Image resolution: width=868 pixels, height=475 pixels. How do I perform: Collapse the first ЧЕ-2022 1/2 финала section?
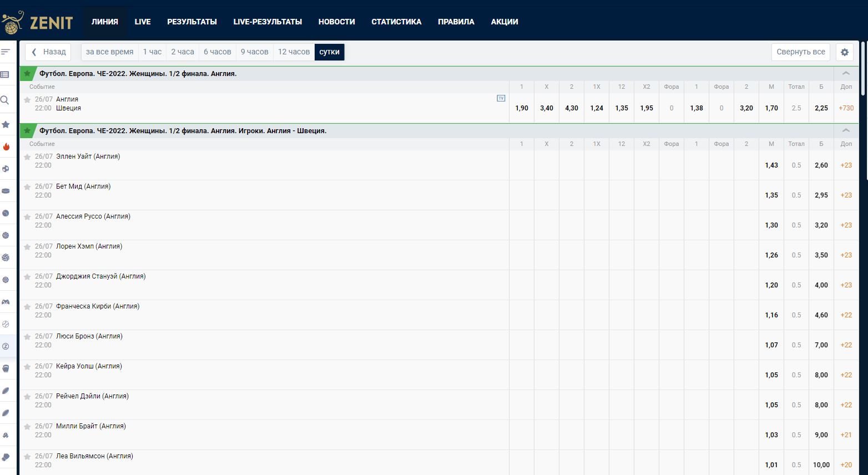coord(846,73)
